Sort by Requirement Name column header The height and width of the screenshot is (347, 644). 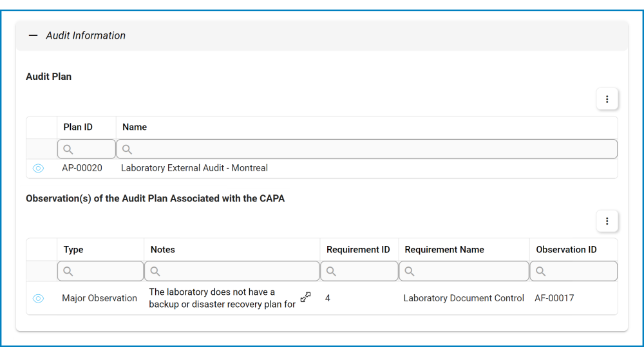[x=444, y=250]
